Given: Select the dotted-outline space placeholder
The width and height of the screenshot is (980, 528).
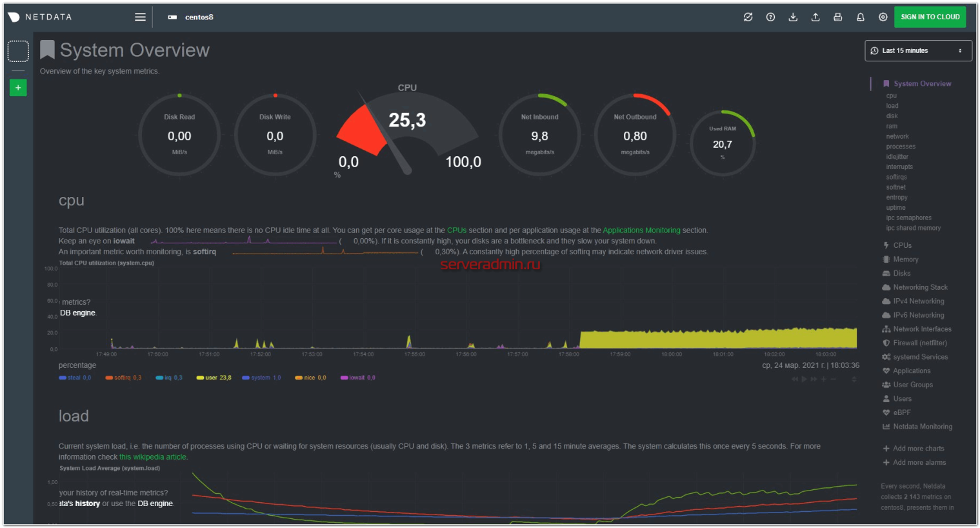Looking at the screenshot, I should (x=18, y=51).
